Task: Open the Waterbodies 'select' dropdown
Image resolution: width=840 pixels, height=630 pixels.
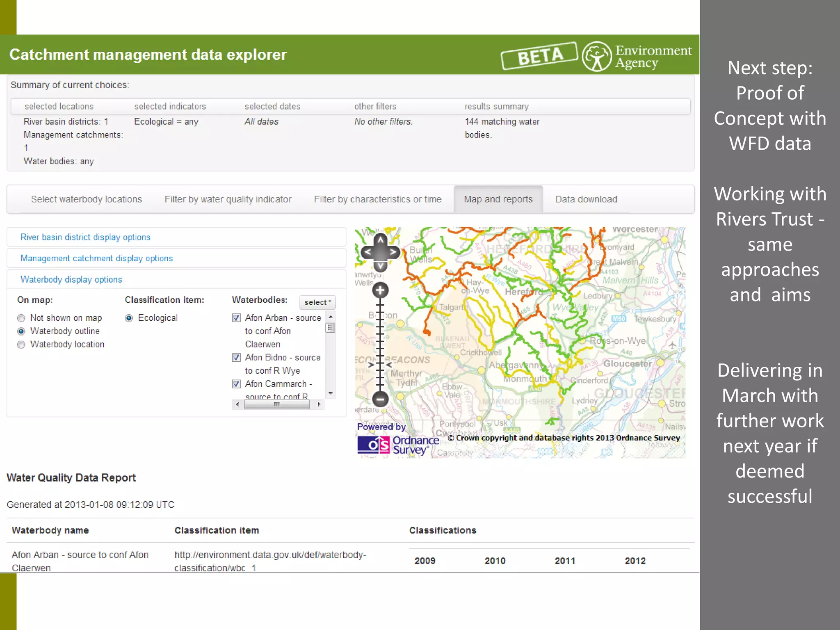Action: pyautogui.click(x=317, y=302)
